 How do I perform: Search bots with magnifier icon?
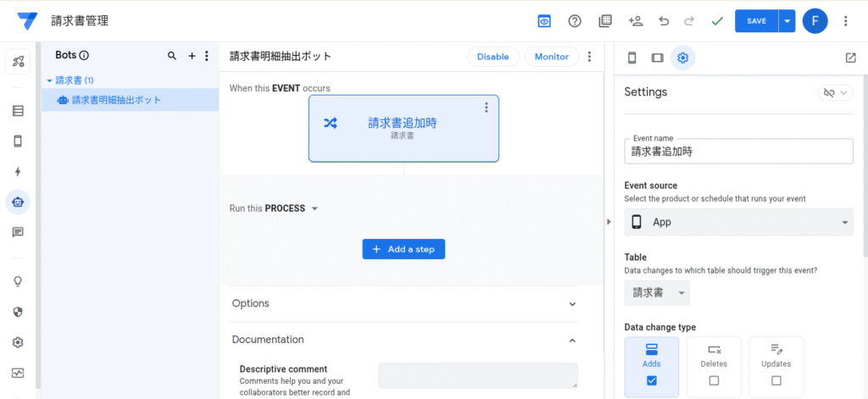coord(172,56)
